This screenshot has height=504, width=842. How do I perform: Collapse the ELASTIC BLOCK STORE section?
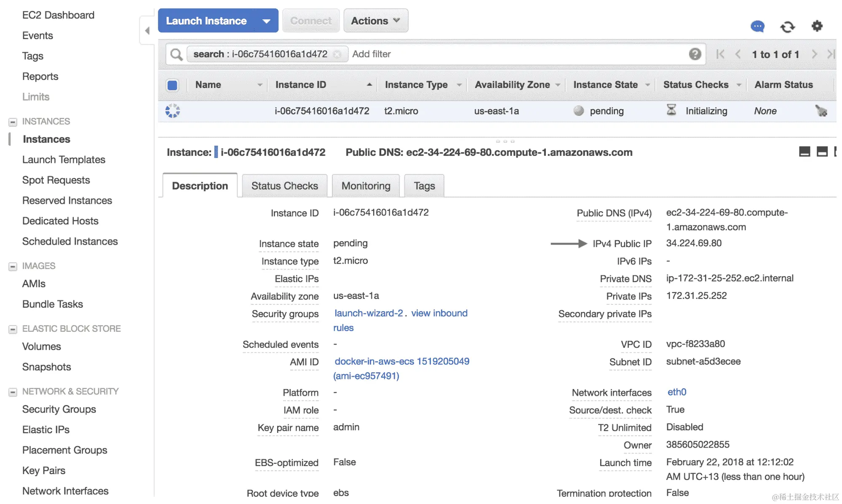coord(13,329)
